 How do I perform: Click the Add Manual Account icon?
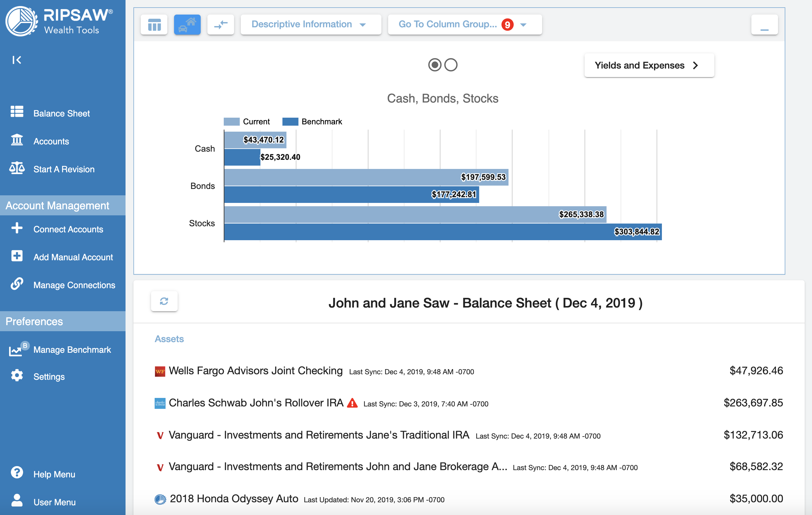pyautogui.click(x=16, y=256)
